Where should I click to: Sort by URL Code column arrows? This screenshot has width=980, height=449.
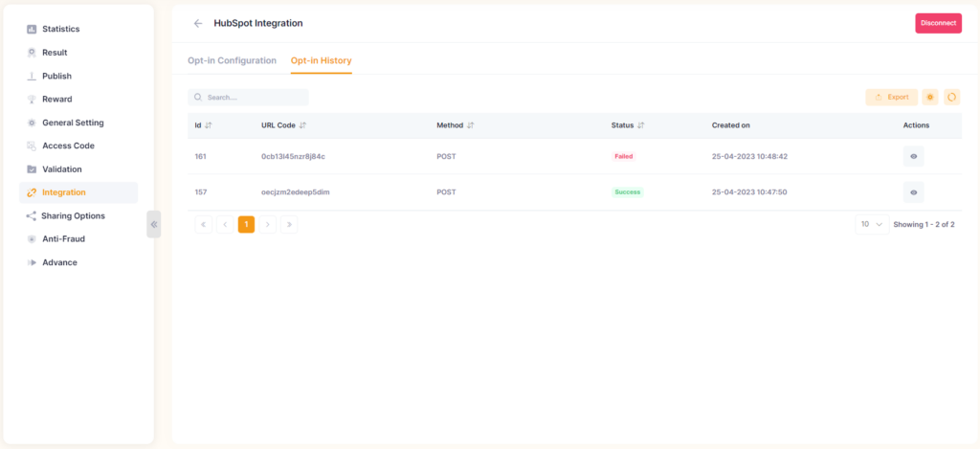[x=302, y=125]
